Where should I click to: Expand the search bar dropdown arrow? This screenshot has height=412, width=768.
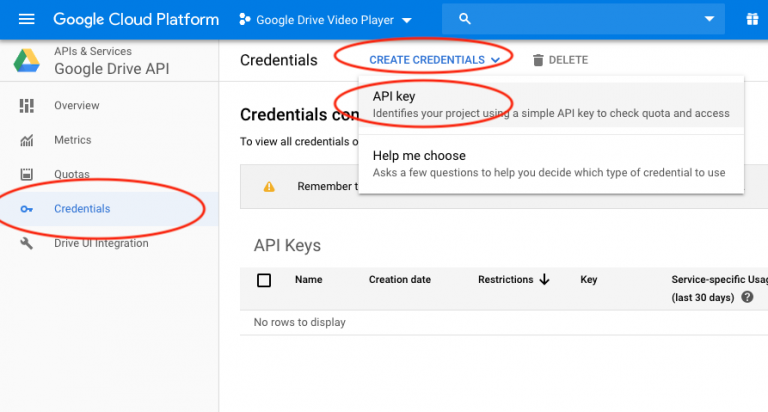[709, 19]
